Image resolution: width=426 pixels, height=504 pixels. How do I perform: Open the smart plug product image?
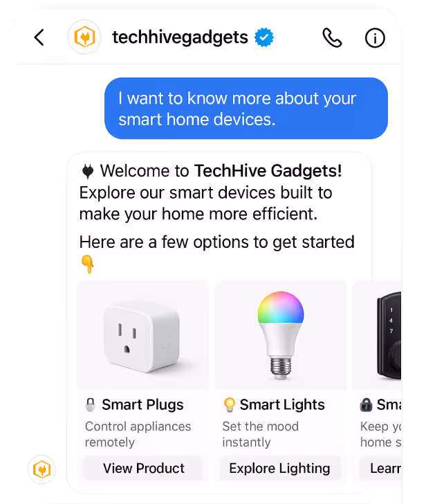point(143,335)
